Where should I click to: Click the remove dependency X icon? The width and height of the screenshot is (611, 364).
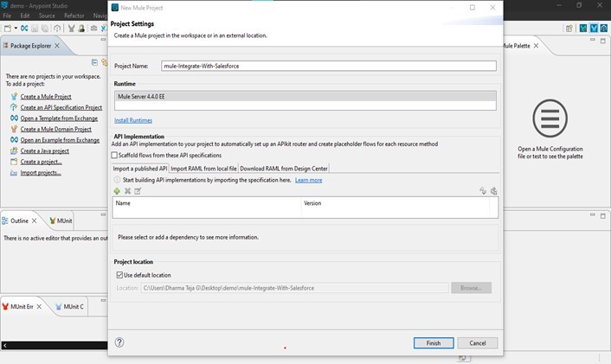(127, 191)
